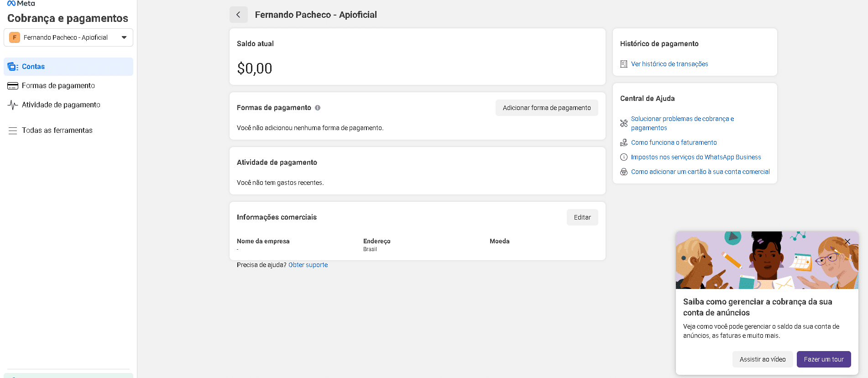Click the page title Fernando Pacheco - Apioficial
The height and width of the screenshot is (378, 868).
316,15
